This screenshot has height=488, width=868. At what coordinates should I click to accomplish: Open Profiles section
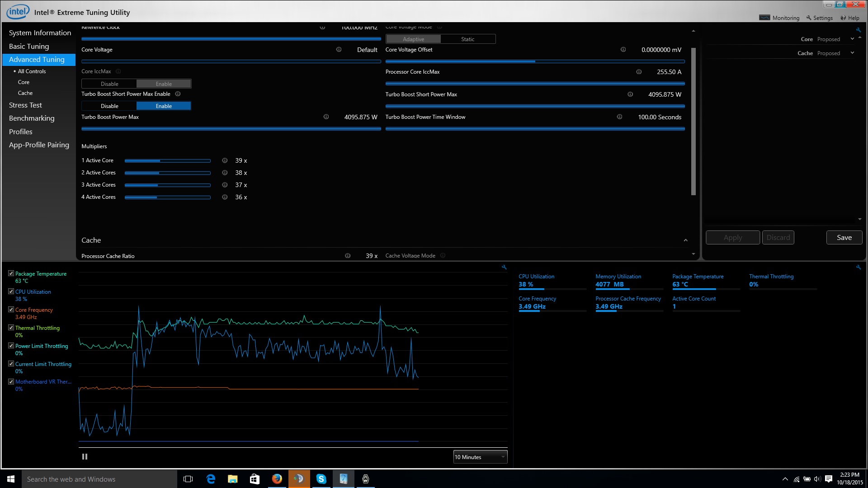[21, 132]
